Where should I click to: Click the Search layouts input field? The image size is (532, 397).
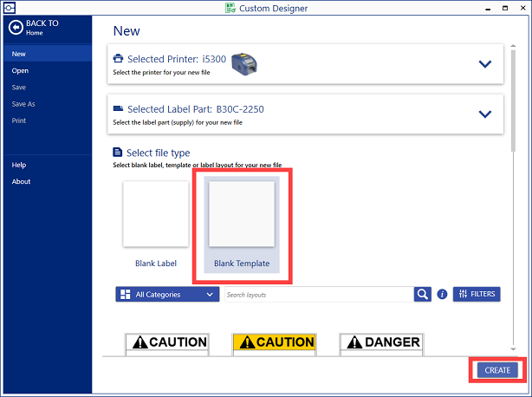click(317, 295)
